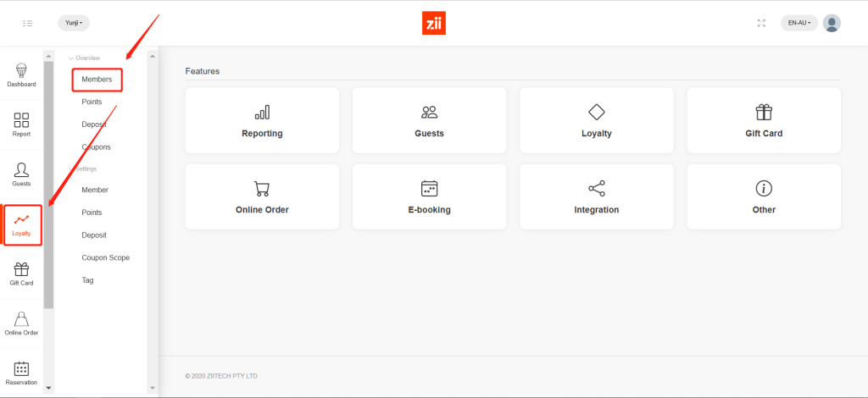868x398 pixels.
Task: Open the Gift Card sidebar icon
Action: [x=22, y=274]
